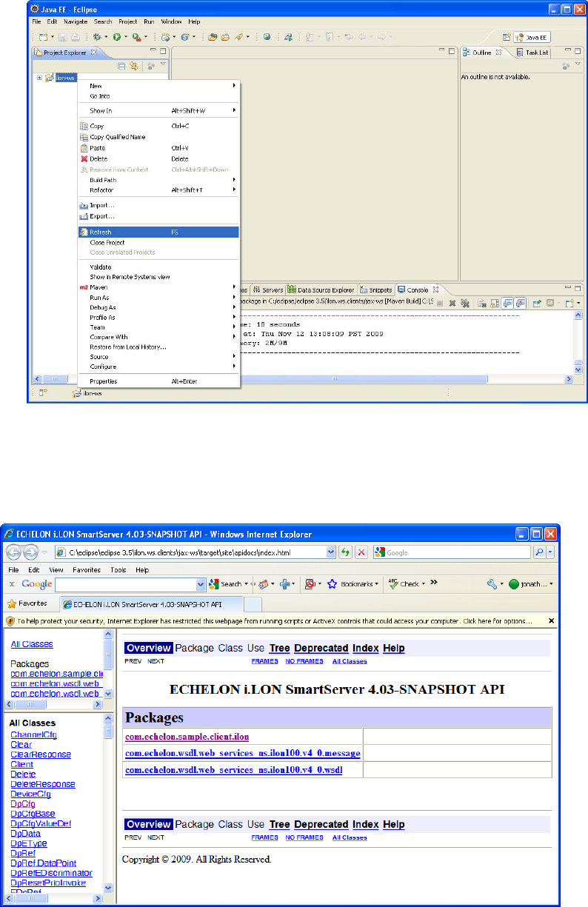
Task: Click Internet Explorer Forward button
Action: pyautogui.click(x=30, y=552)
